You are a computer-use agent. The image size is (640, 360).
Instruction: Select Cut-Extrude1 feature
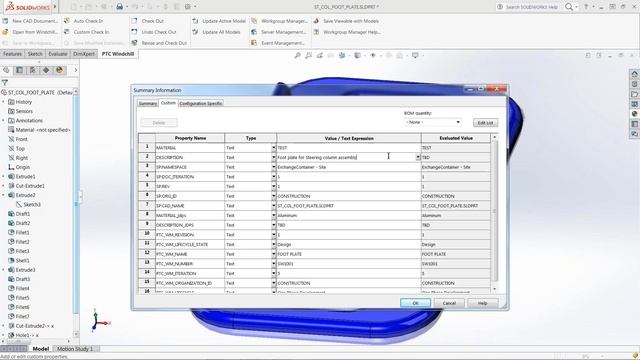pyautogui.click(x=30, y=186)
